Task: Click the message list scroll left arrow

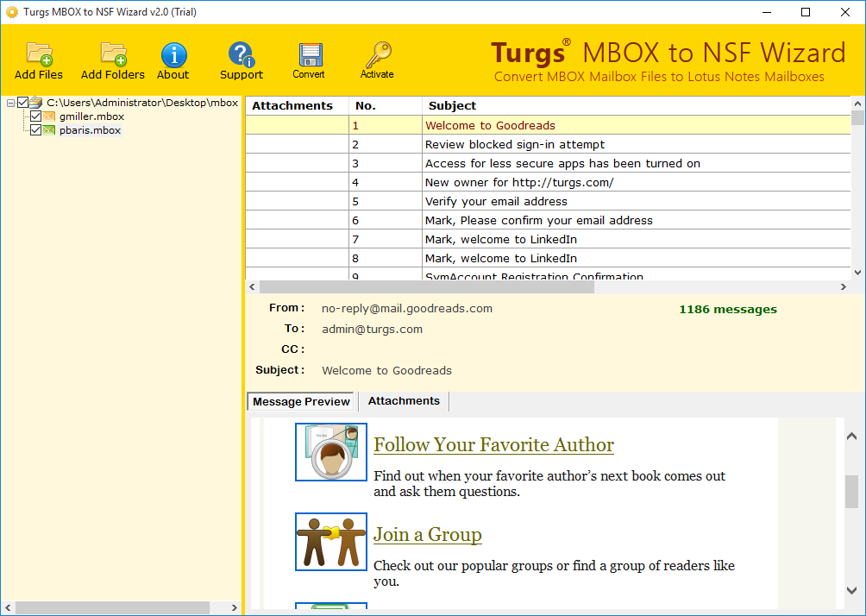Action: click(x=253, y=286)
